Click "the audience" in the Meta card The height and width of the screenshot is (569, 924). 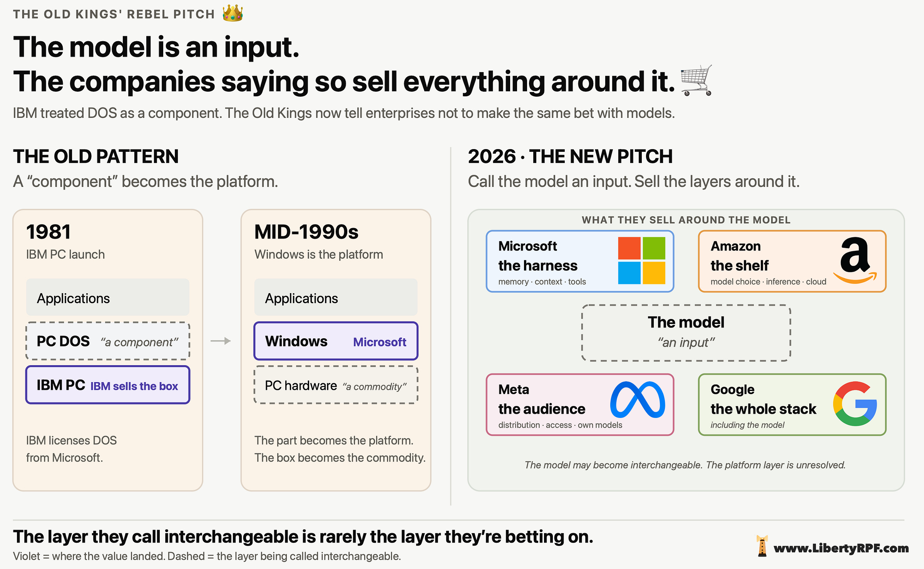(x=542, y=409)
